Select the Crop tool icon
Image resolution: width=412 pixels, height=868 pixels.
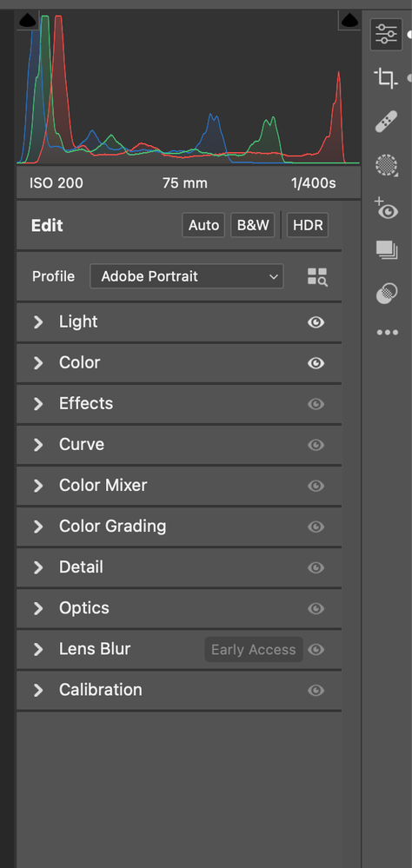click(386, 78)
